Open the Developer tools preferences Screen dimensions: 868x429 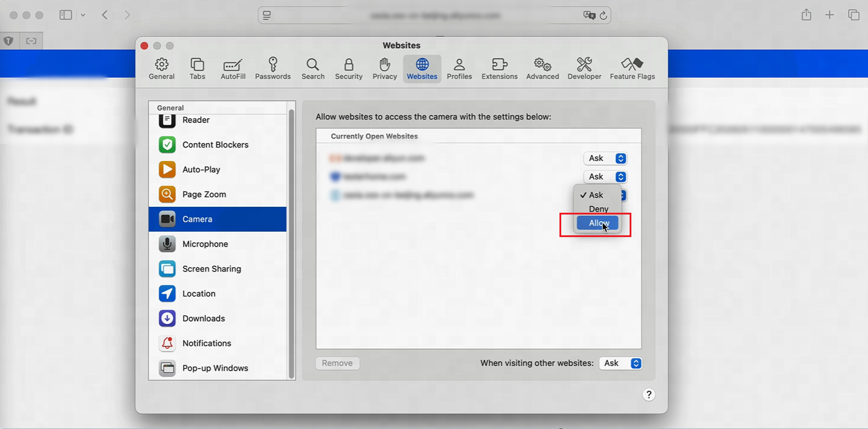click(x=584, y=69)
